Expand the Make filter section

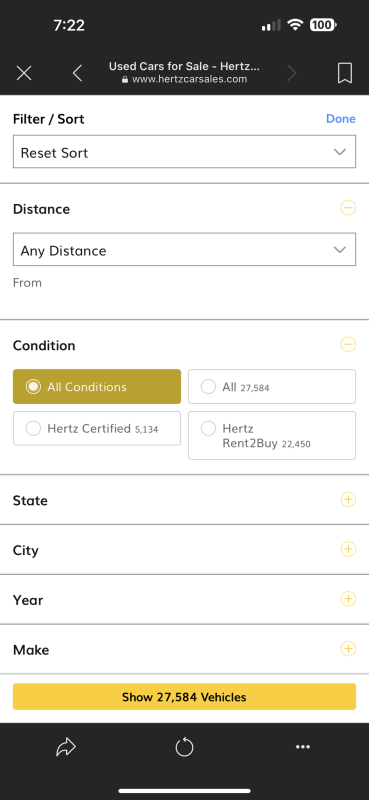click(x=184, y=649)
